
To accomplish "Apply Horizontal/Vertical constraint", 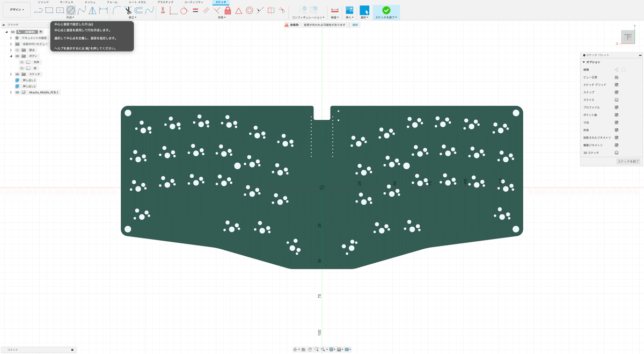I will (163, 10).
